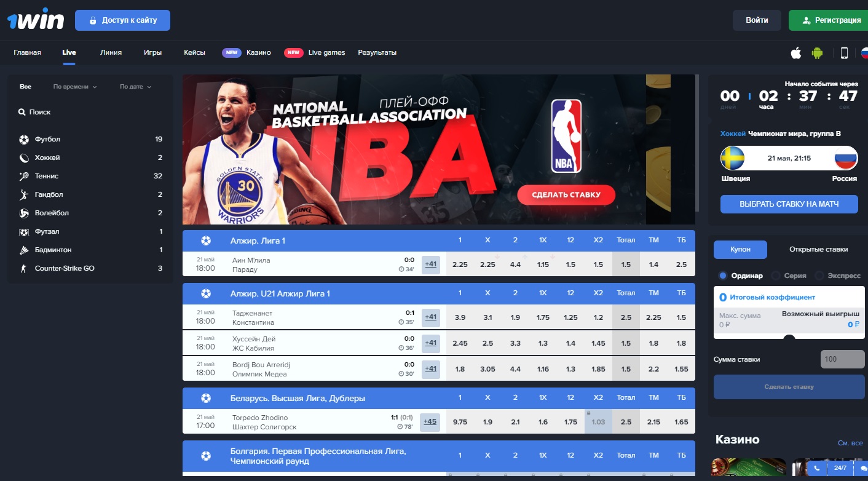Click the 24/7 support badge
This screenshot has height=481, width=868.
pyautogui.click(x=840, y=468)
